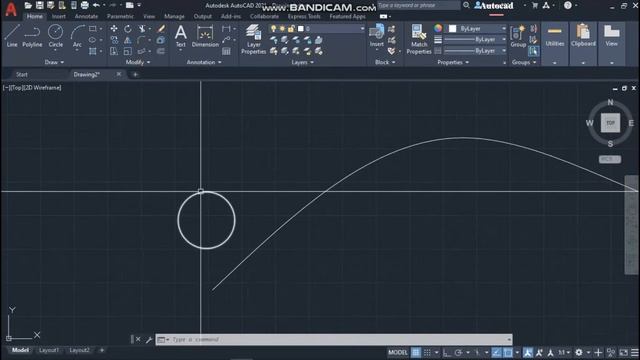The image size is (640, 360).
Task: Open the object color wheel swatch
Action: [x=438, y=28]
